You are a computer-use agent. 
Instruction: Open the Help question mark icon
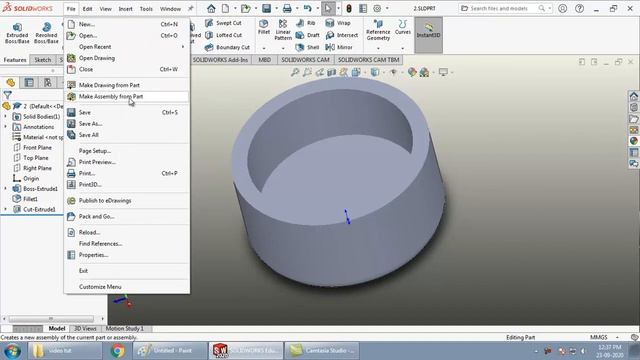coord(579,8)
